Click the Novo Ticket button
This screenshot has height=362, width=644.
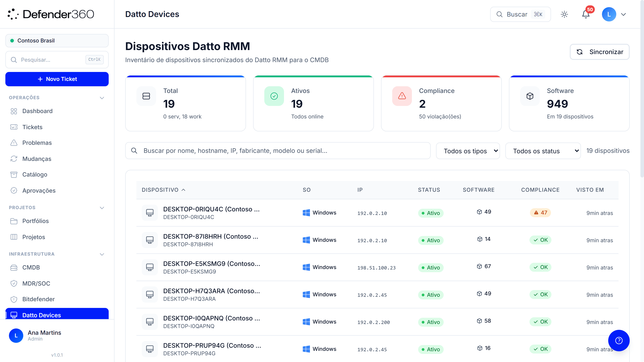57,79
